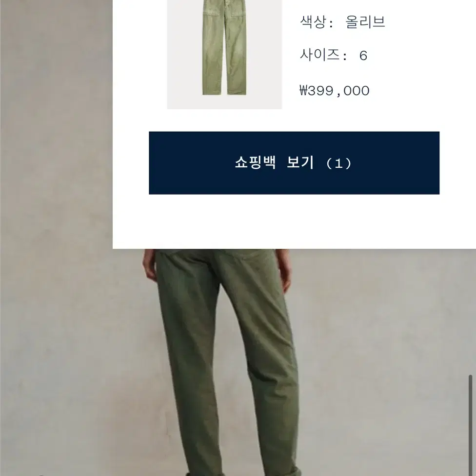
Task: Click the olive pants product thumbnail
Action: click(224, 54)
